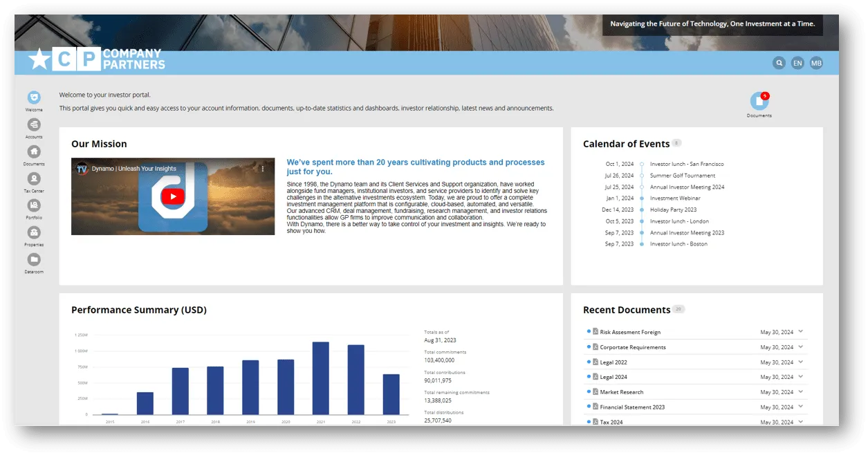Open the Dataroom folder icon
868x455 pixels.
pyautogui.click(x=34, y=260)
